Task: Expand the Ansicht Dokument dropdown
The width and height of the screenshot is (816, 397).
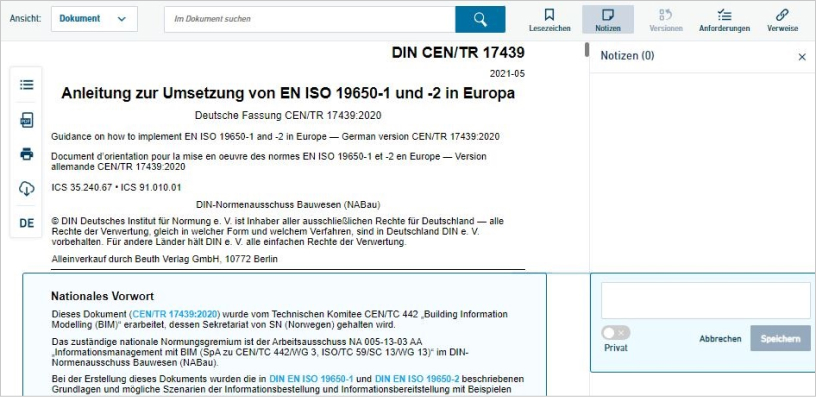Action: pyautogui.click(x=94, y=19)
